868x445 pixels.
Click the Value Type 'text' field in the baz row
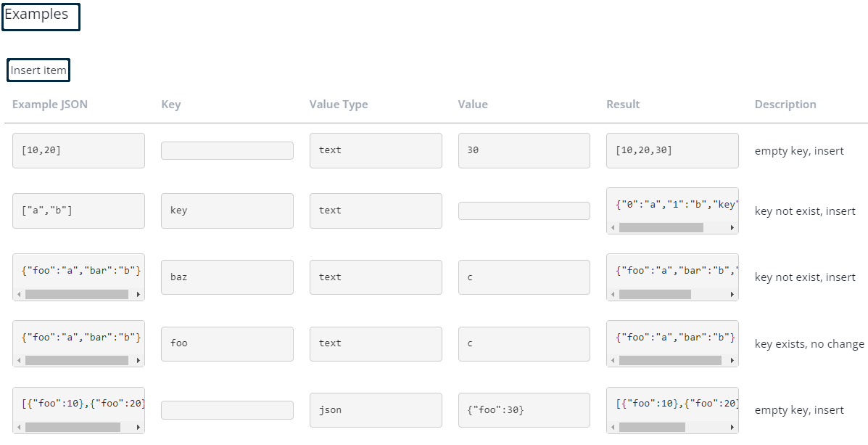pos(376,277)
